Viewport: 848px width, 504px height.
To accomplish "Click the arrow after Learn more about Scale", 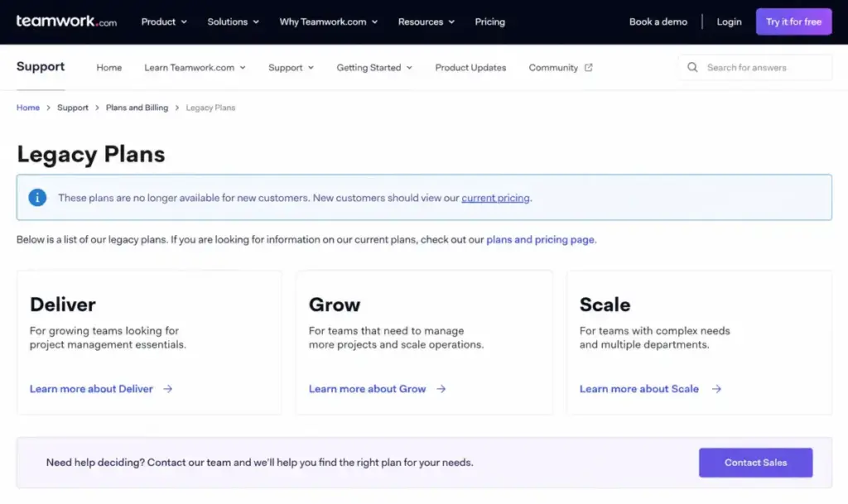I will (x=716, y=389).
